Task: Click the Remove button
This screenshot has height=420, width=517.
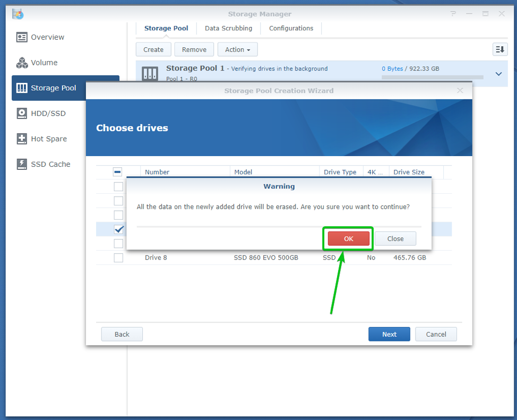Action: click(x=194, y=49)
